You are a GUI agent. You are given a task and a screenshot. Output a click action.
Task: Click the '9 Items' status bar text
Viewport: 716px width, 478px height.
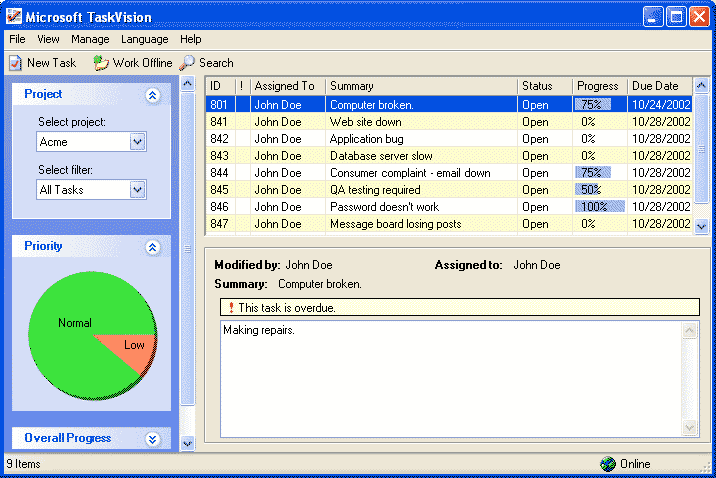point(23,464)
